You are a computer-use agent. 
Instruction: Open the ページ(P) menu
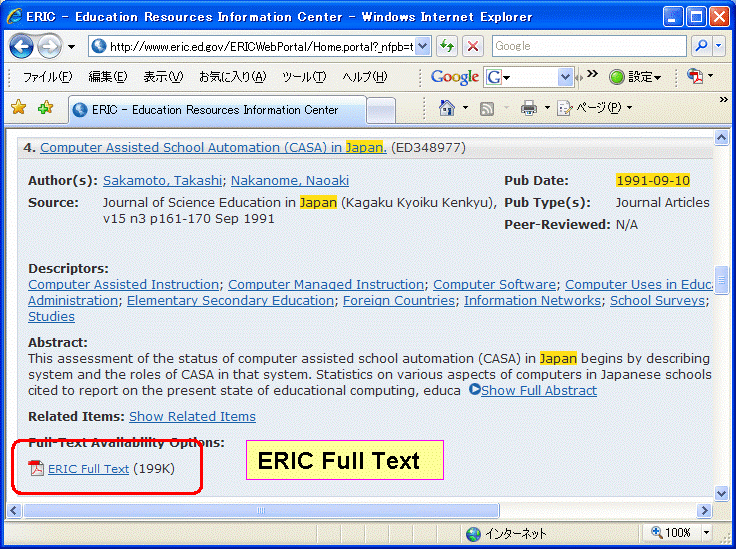click(x=595, y=108)
